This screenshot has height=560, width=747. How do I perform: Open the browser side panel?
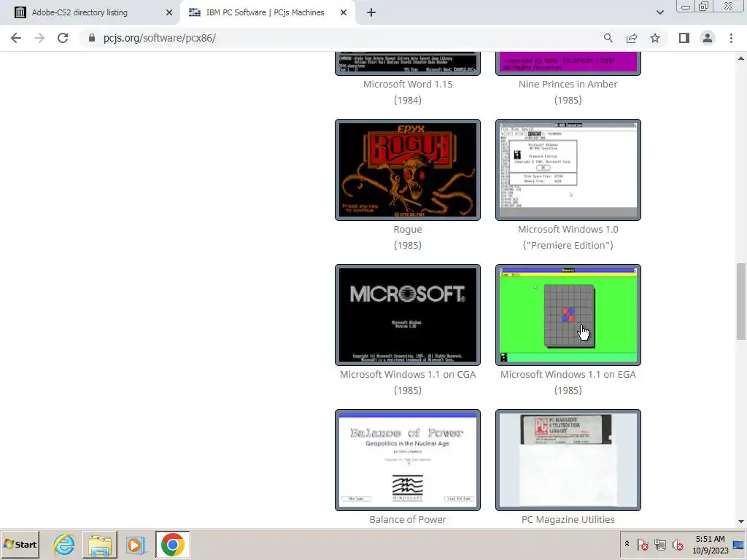(684, 38)
